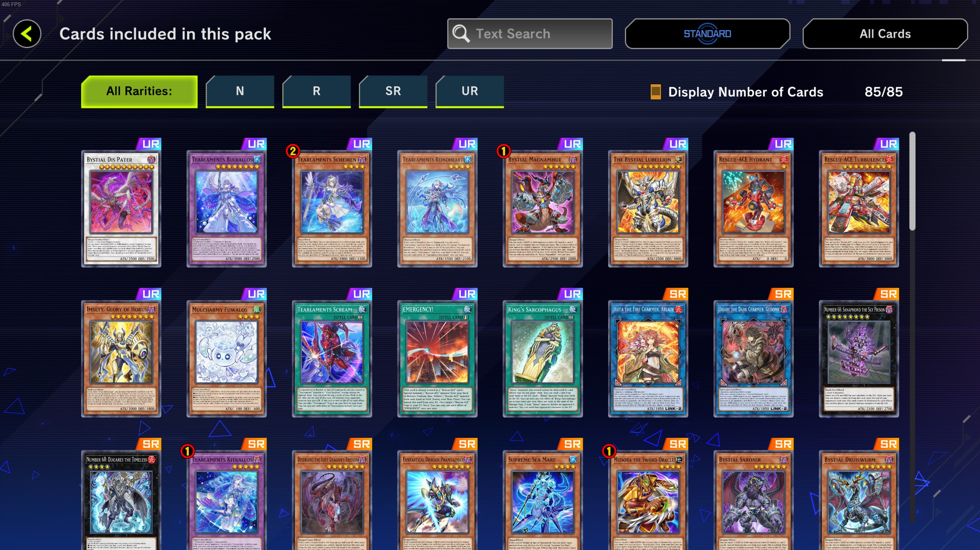980x550 pixels.
Task: Open the Mulcharmy Fuwalos card
Action: tap(226, 359)
